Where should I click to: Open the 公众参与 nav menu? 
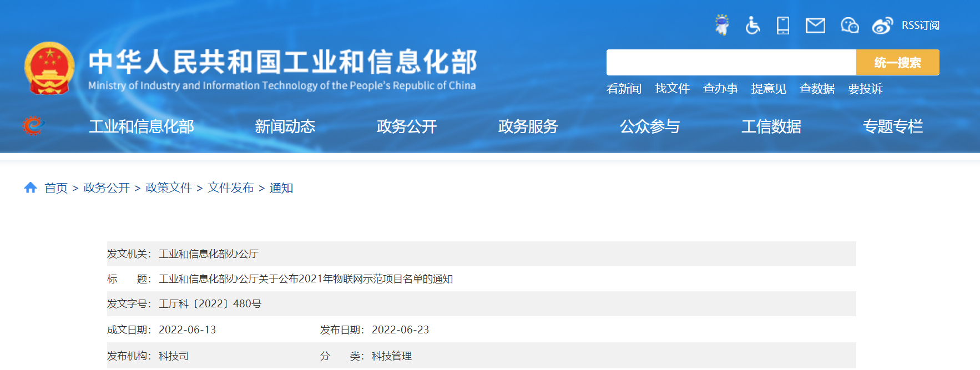[x=649, y=126]
